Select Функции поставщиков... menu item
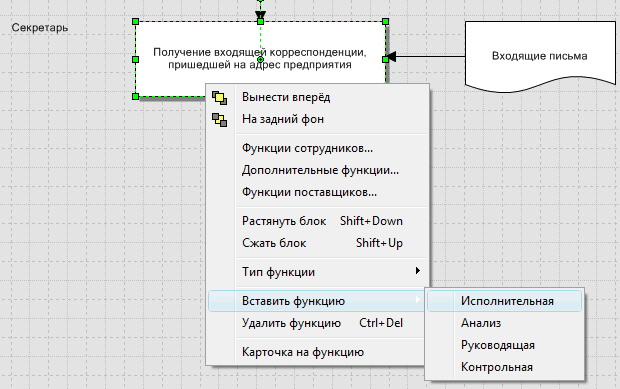The image size is (620, 389). (309, 193)
